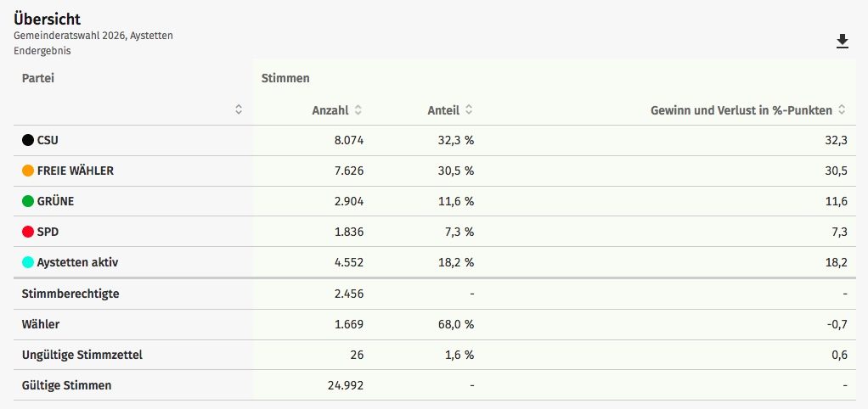Click the cyan Aystetten aktiv dot

coord(28,262)
